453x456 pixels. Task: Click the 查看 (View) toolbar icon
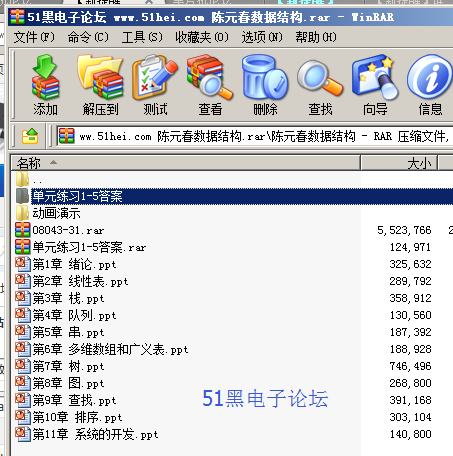click(210, 77)
